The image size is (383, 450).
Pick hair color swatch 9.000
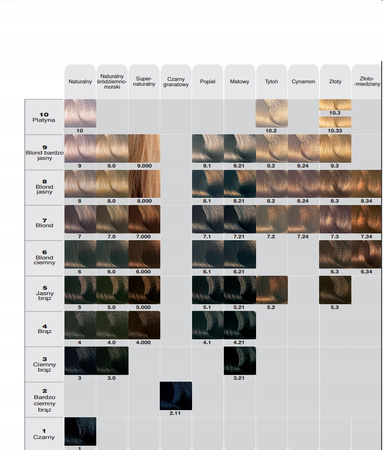point(144,149)
